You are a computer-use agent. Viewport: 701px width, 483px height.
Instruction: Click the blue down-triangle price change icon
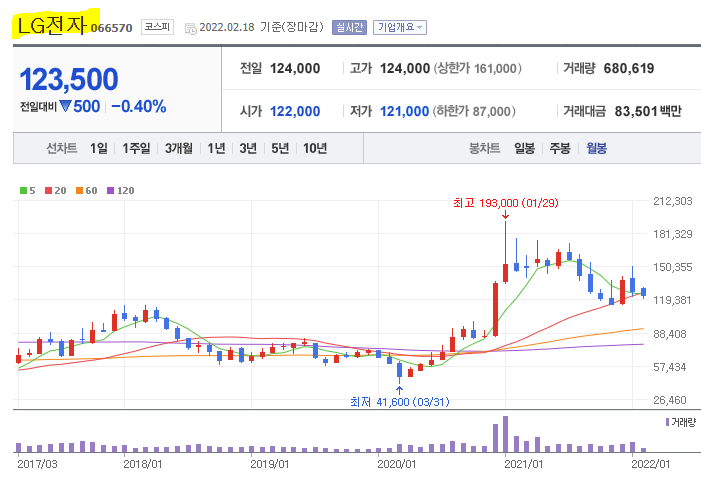pos(66,106)
